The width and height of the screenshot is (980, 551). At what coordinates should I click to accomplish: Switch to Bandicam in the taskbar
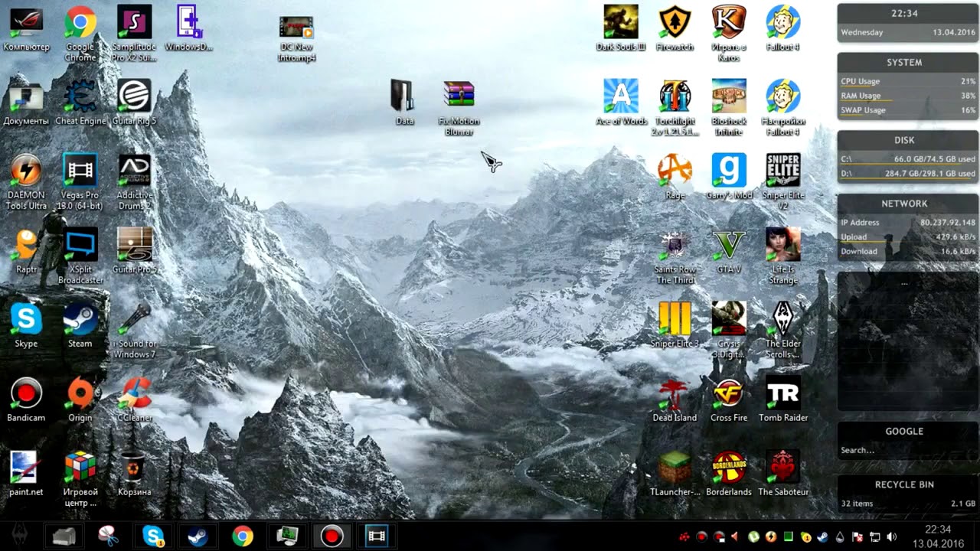point(332,536)
